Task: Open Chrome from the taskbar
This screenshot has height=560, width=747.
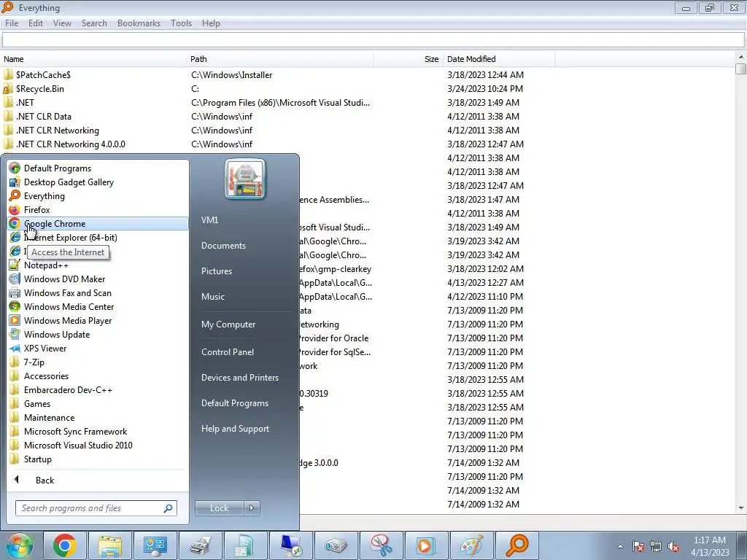Action: pyautogui.click(x=65, y=545)
